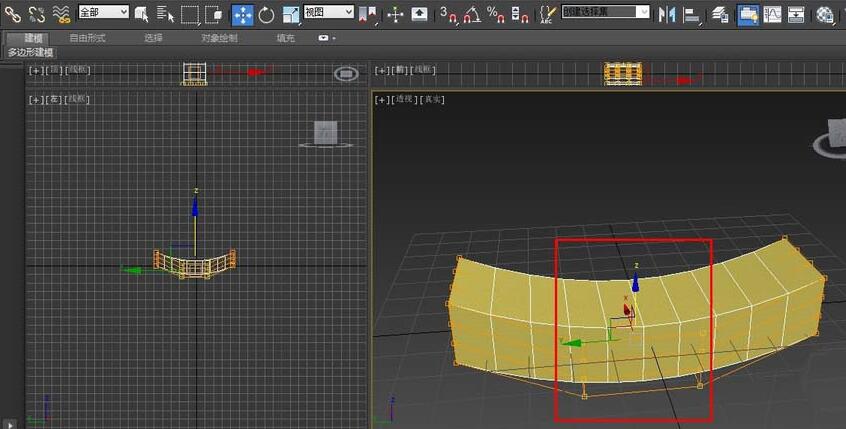Screen dimensions: 846x429
Task: Open the [透视] view label menu
Action: point(404,100)
